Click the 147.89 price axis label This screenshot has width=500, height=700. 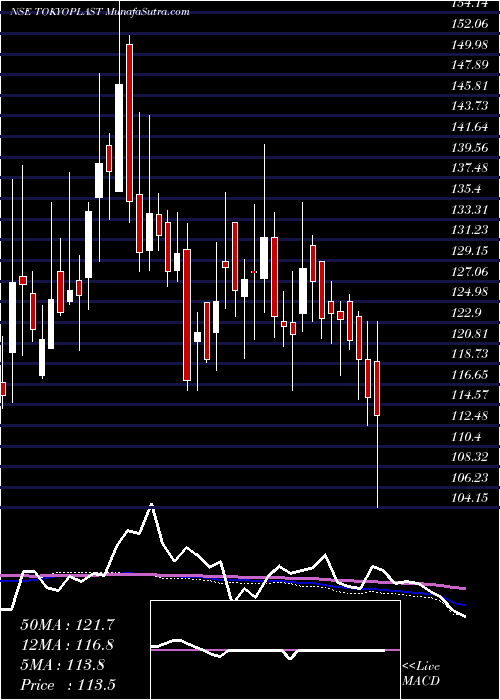point(469,65)
